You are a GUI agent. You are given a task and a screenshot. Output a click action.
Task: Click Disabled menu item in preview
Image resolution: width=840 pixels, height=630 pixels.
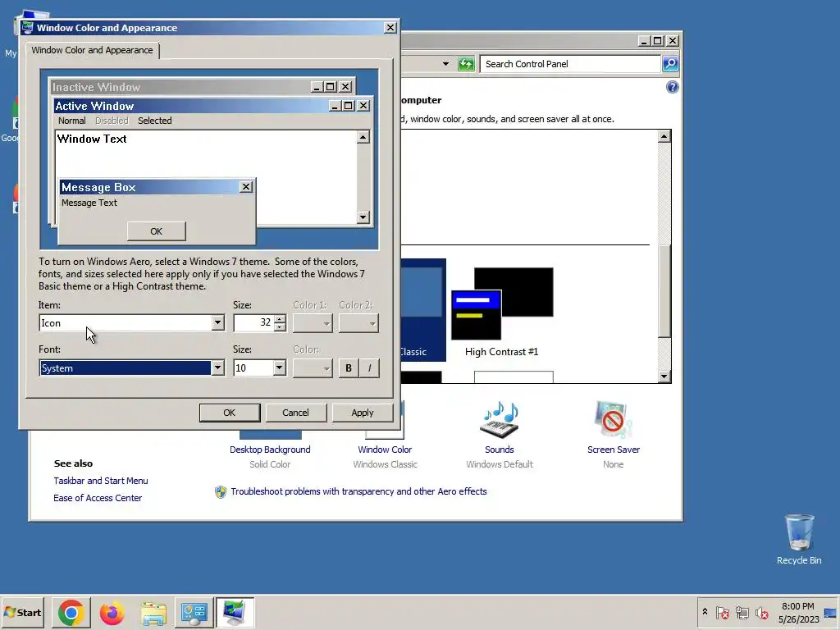112,121
